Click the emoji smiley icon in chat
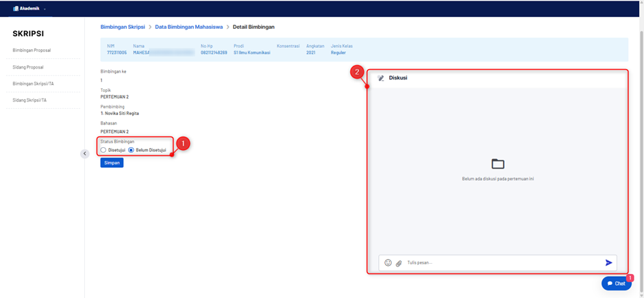This screenshot has height=298, width=644. click(x=388, y=262)
